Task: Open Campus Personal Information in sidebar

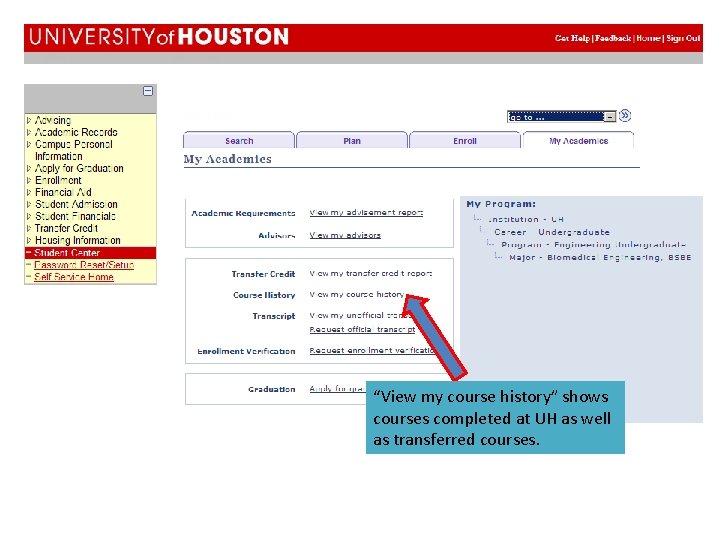Action: coord(73,150)
